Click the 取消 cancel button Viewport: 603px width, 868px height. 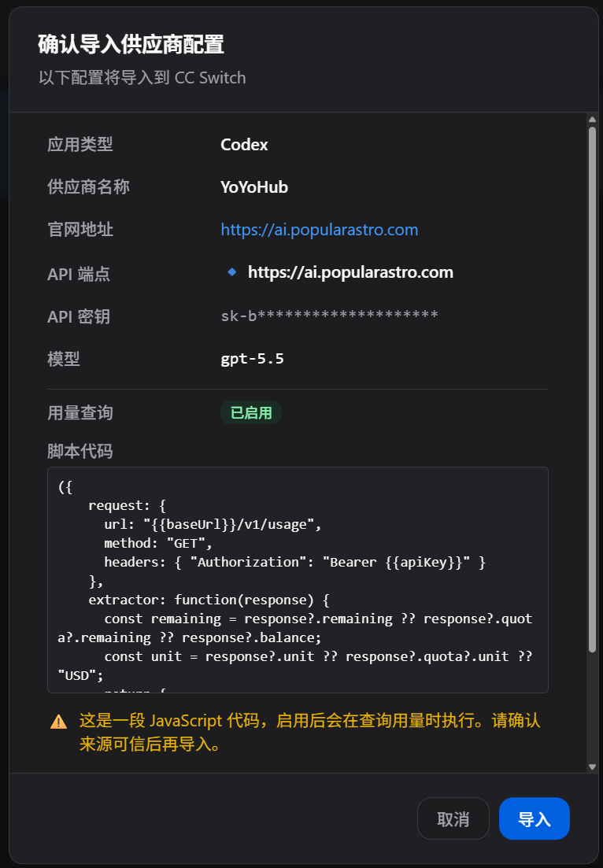453,818
